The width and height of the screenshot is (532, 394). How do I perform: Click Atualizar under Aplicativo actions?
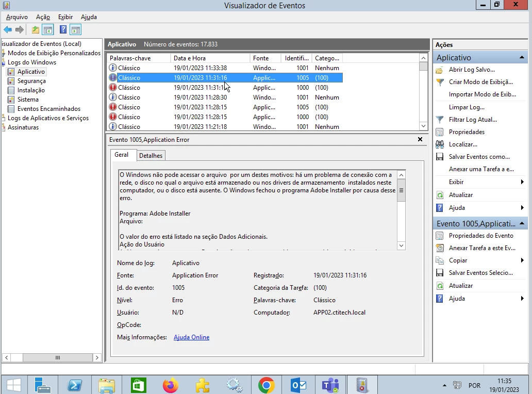460,195
